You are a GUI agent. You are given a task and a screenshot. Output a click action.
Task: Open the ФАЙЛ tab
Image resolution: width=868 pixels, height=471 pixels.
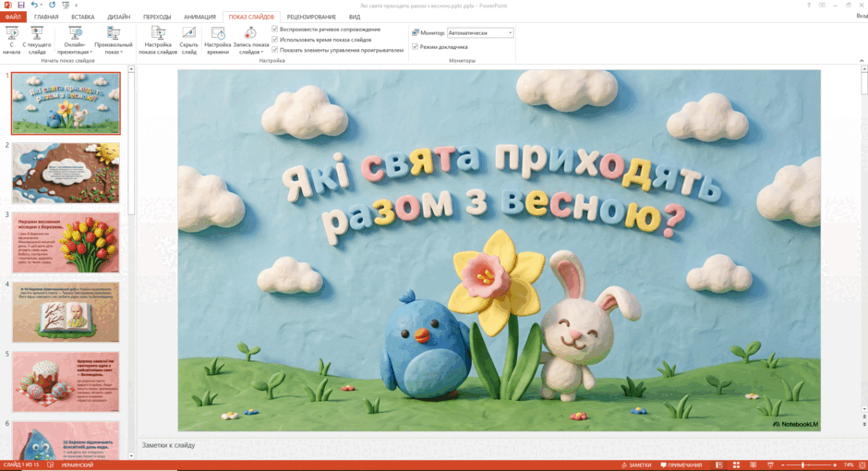(x=13, y=18)
